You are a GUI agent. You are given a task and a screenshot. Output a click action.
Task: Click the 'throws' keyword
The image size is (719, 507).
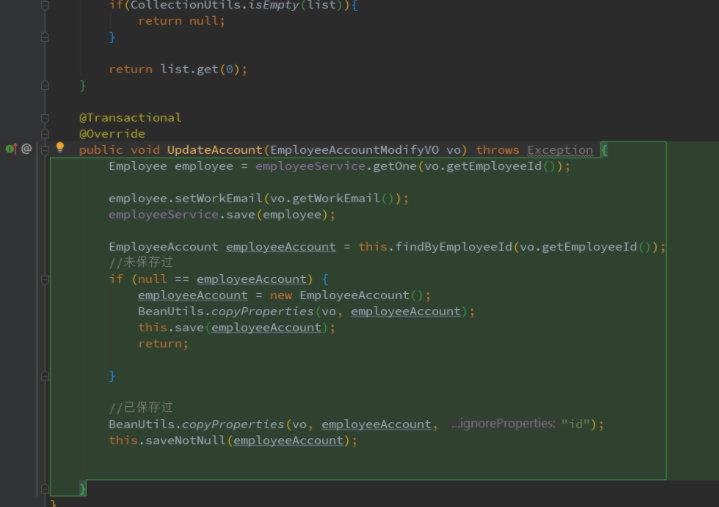[x=498, y=150]
